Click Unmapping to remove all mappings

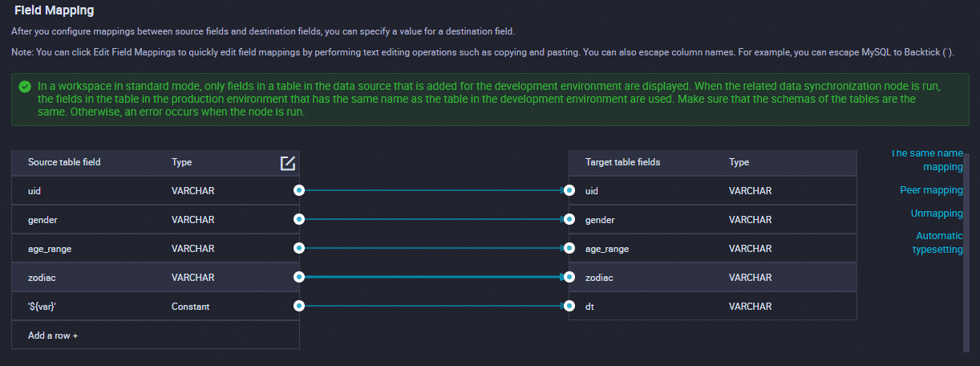pos(936,214)
